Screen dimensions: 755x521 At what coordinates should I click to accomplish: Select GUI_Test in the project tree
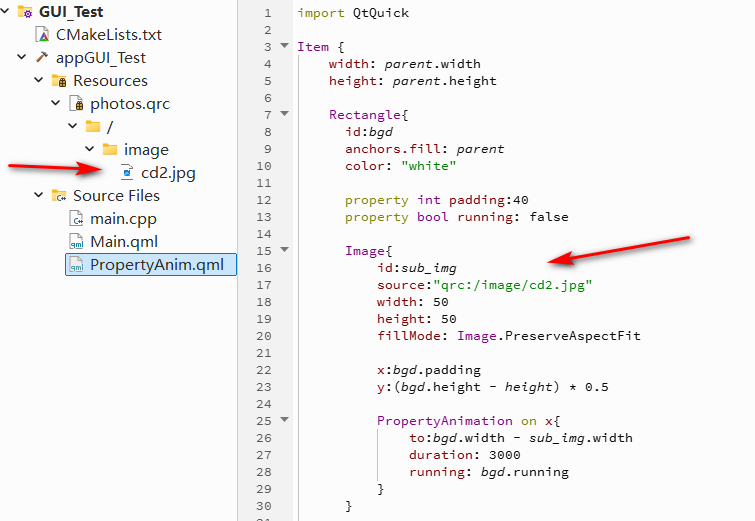pos(71,12)
